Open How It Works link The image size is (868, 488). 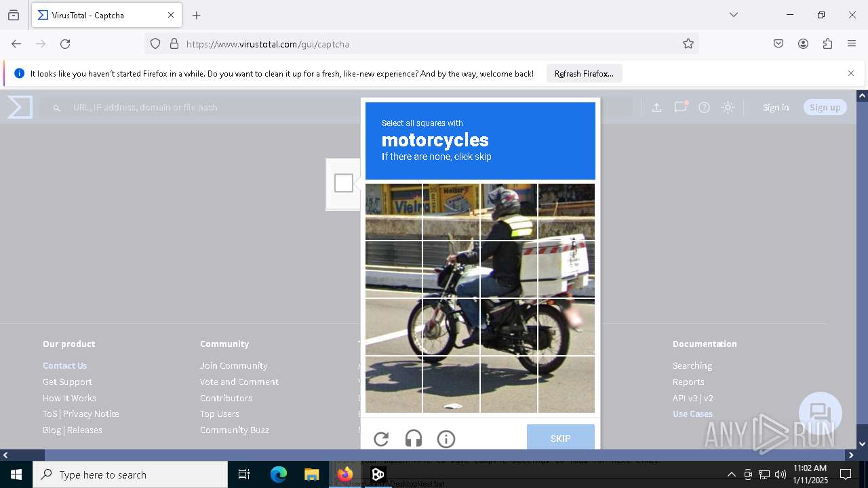[x=69, y=398]
